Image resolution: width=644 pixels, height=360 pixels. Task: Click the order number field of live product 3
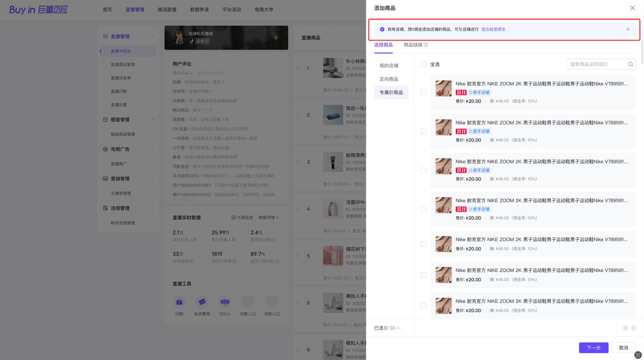(311, 162)
